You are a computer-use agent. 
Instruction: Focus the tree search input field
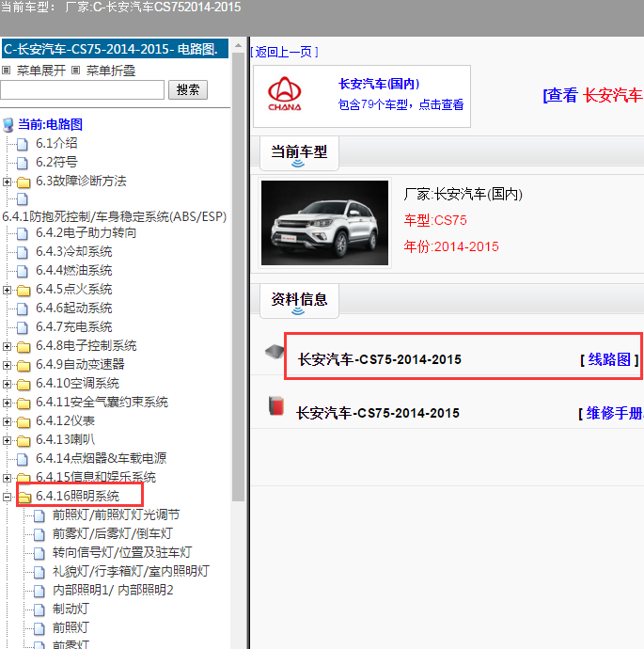tap(83, 89)
